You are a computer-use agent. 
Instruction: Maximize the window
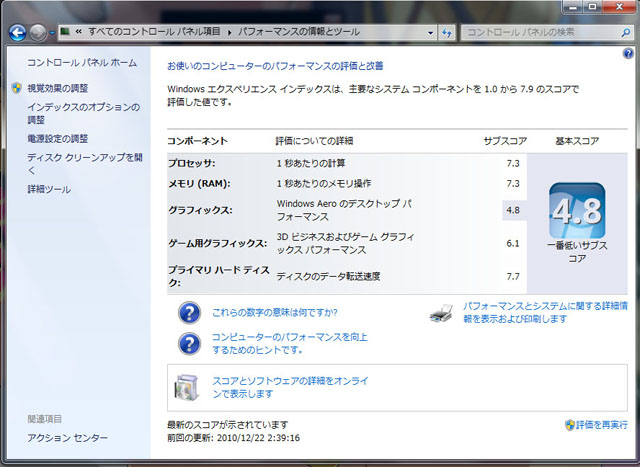(593, 7)
